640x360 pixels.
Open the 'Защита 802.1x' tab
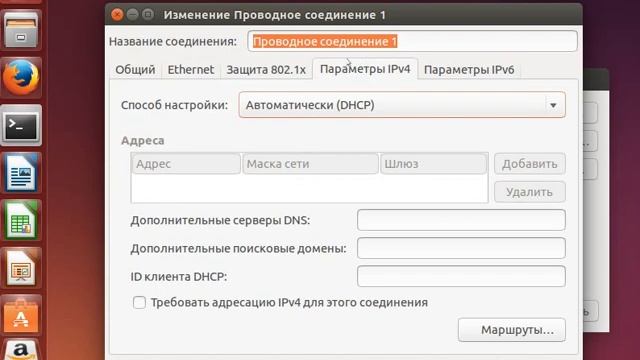266,69
